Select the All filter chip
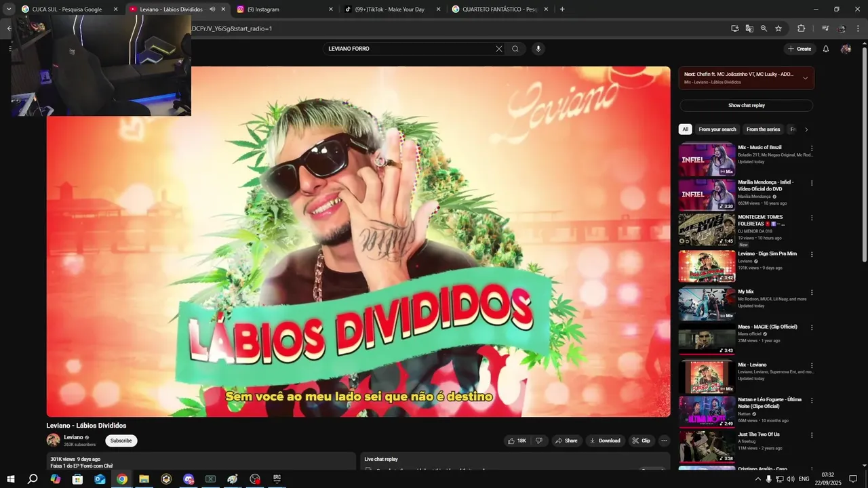This screenshot has width=868, height=488. [685, 129]
